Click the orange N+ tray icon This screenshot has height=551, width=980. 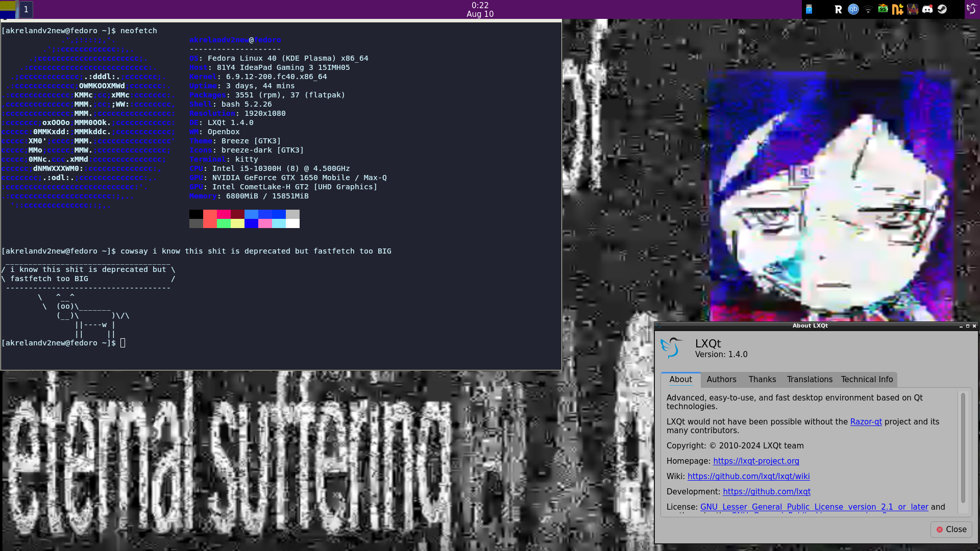(898, 9)
